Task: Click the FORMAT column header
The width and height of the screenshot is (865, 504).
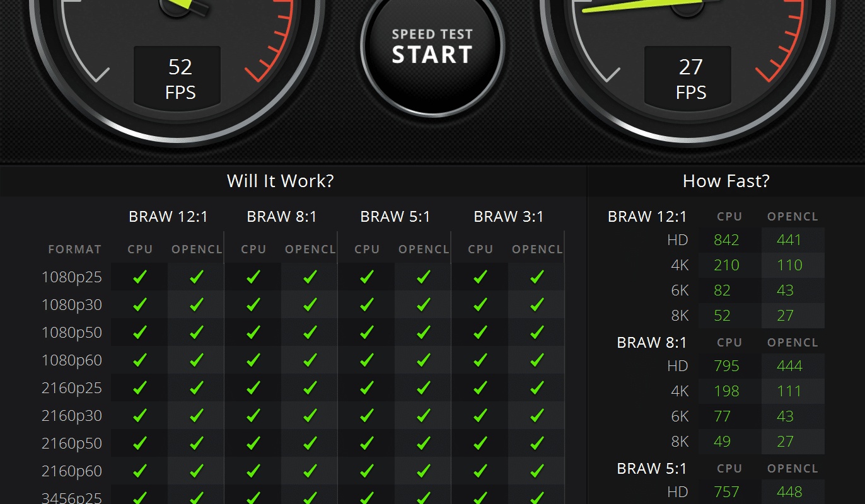Action: pyautogui.click(x=75, y=249)
